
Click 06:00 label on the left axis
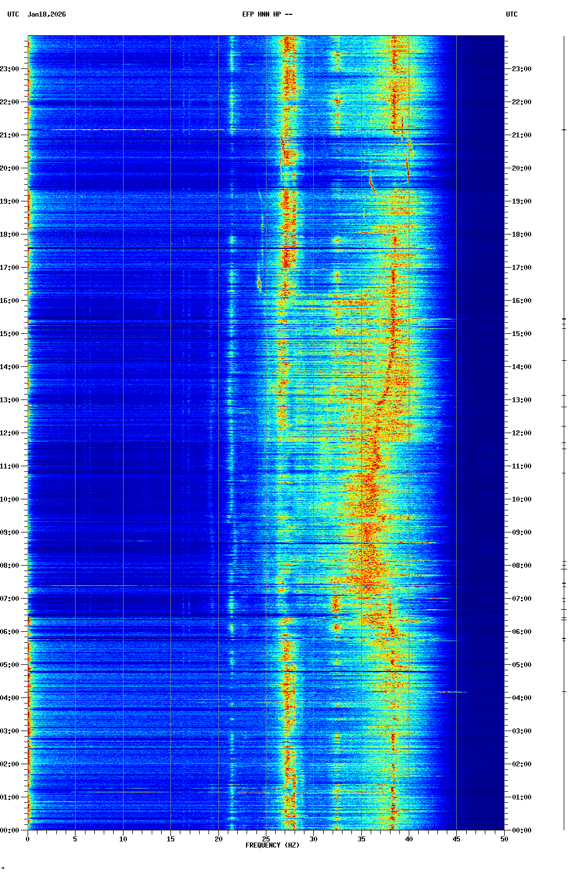click(10, 632)
